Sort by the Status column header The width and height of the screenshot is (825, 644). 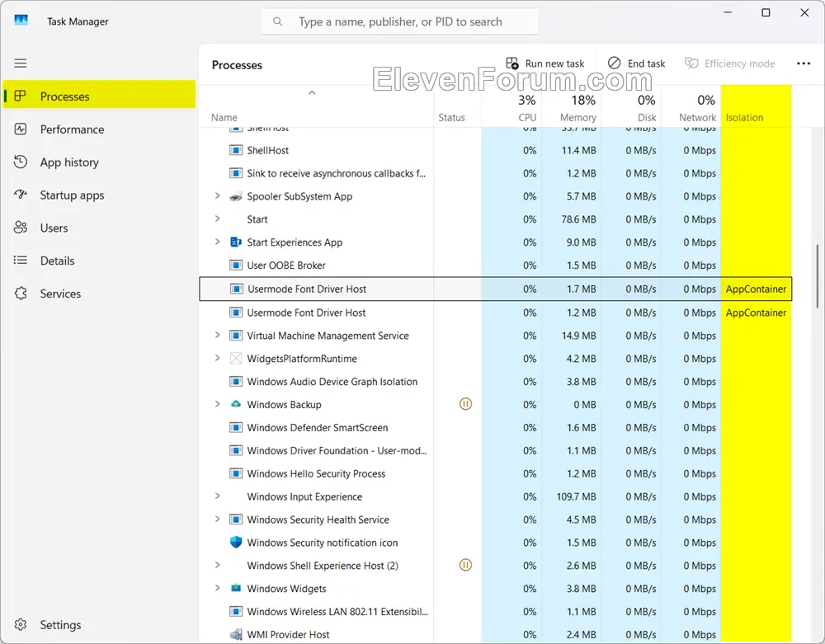click(x=458, y=106)
